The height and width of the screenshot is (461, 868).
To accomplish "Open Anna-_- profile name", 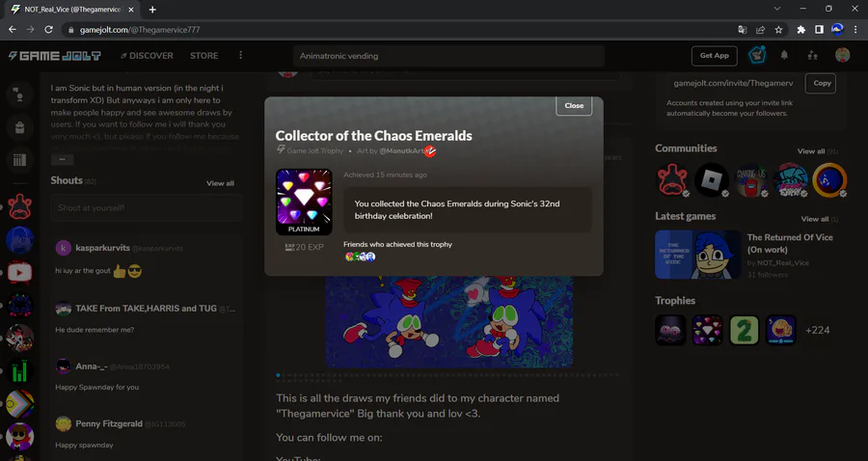I will (x=92, y=366).
